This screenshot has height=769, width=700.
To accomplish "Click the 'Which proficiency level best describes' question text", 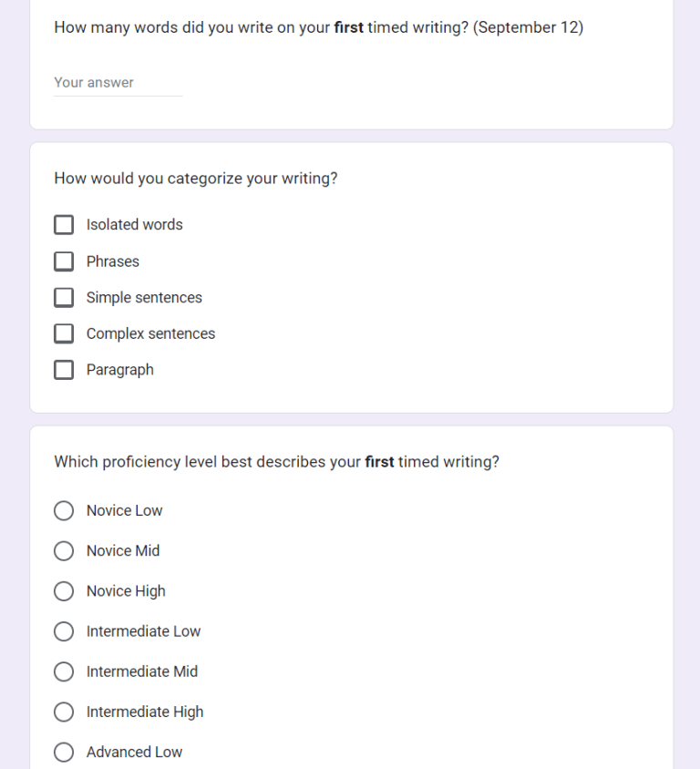I will (x=208, y=462).
